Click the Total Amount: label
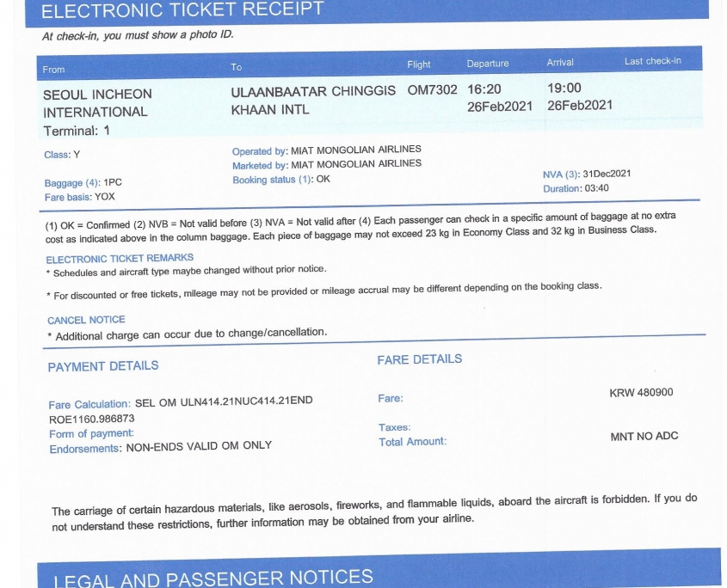This screenshot has height=588, width=727. [413, 442]
